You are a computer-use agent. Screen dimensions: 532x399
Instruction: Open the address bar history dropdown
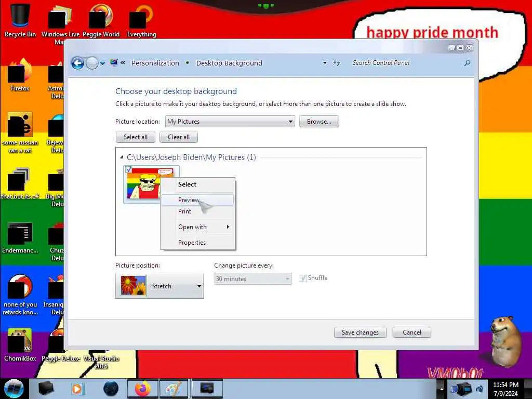tap(325, 63)
